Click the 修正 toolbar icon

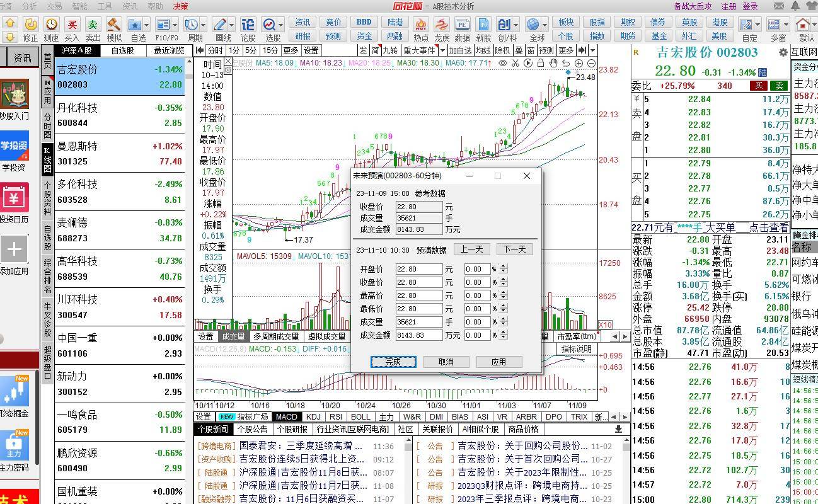(30, 24)
